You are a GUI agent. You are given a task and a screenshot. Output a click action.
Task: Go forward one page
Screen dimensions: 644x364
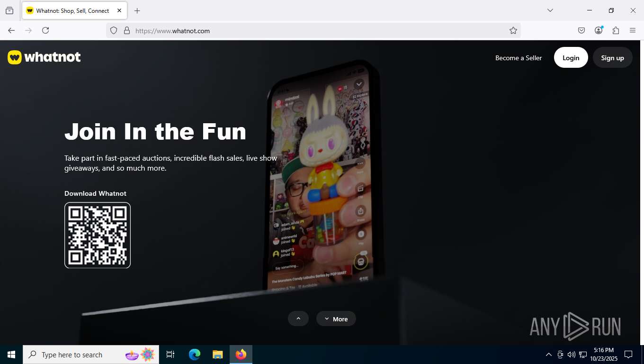click(28, 30)
